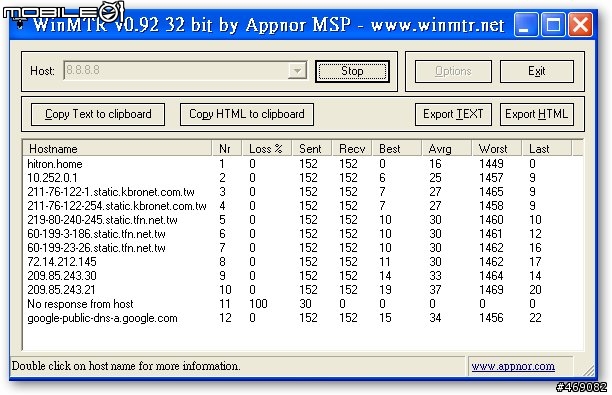
Task: Sort by the Nr column header
Action: (227, 149)
